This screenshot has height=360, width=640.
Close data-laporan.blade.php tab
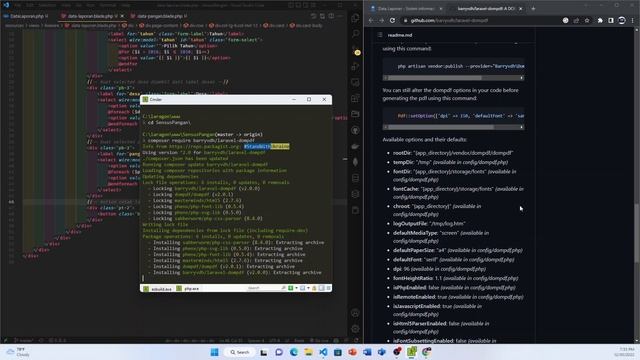(122, 16)
